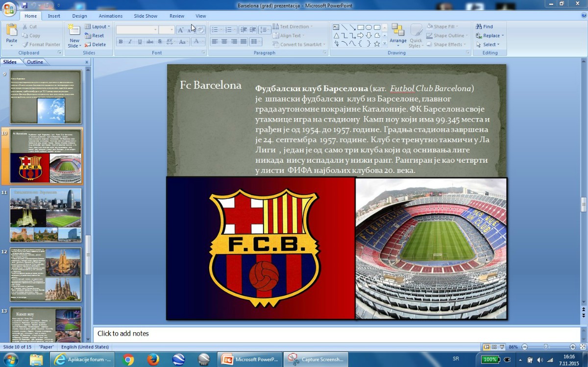
Task: Start Slide Show from status bar icon
Action: (503, 347)
